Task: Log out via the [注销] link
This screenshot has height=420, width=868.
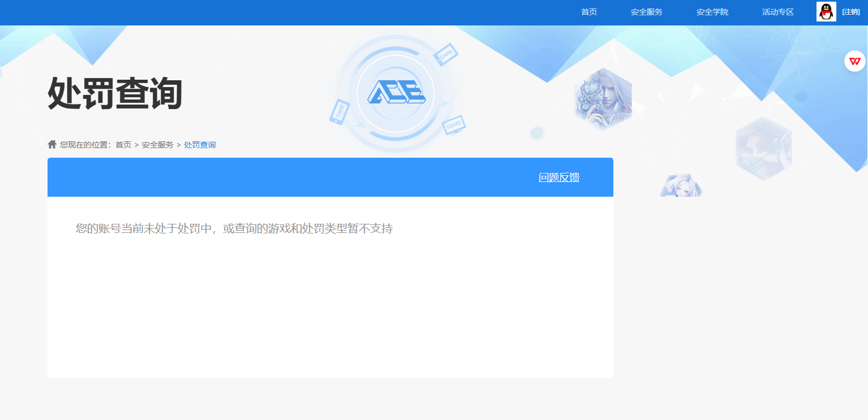Action: [x=851, y=11]
